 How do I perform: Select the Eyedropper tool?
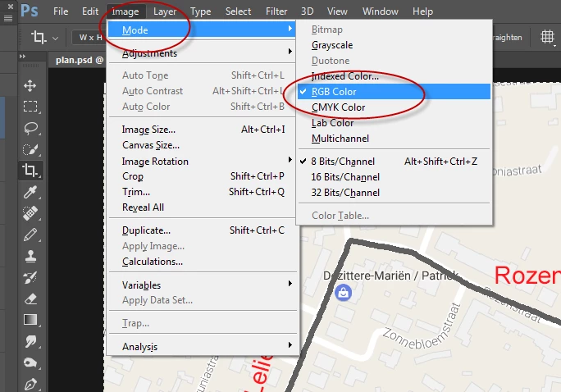[x=30, y=192]
